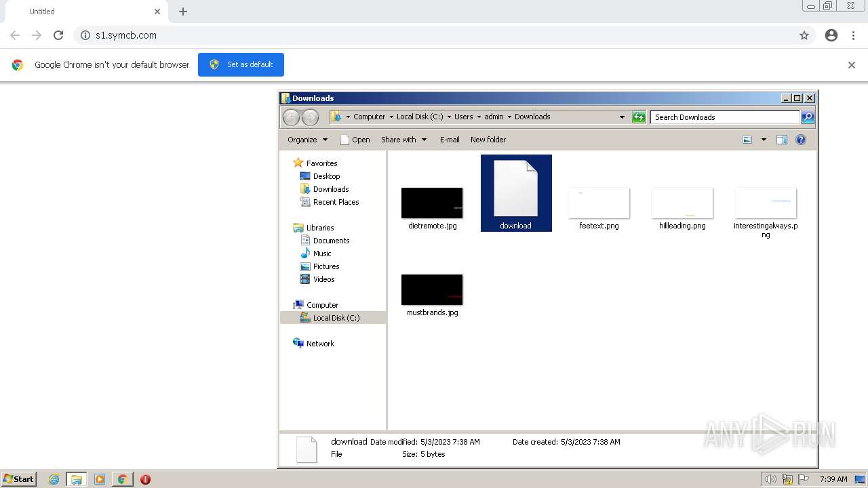Select the dietremote.jpg thumbnail
This screenshot has width=868, height=488.
pos(432,203)
